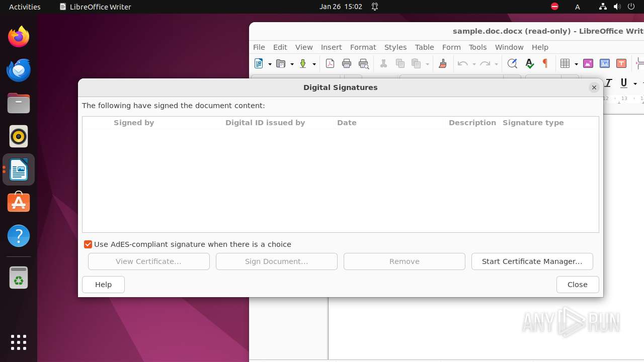
Task: Click the Description column header
Action: [472, 123]
